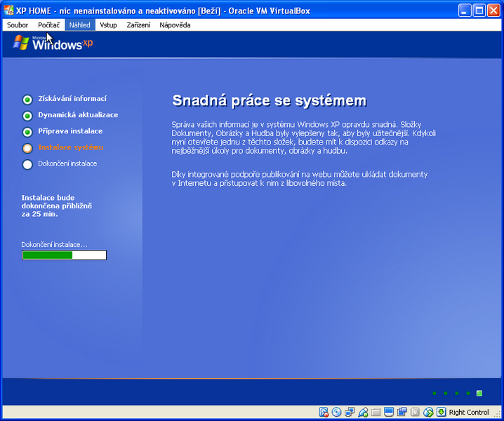Click the Příprava instalace step bullet
This screenshot has height=421, width=504.
tap(27, 132)
